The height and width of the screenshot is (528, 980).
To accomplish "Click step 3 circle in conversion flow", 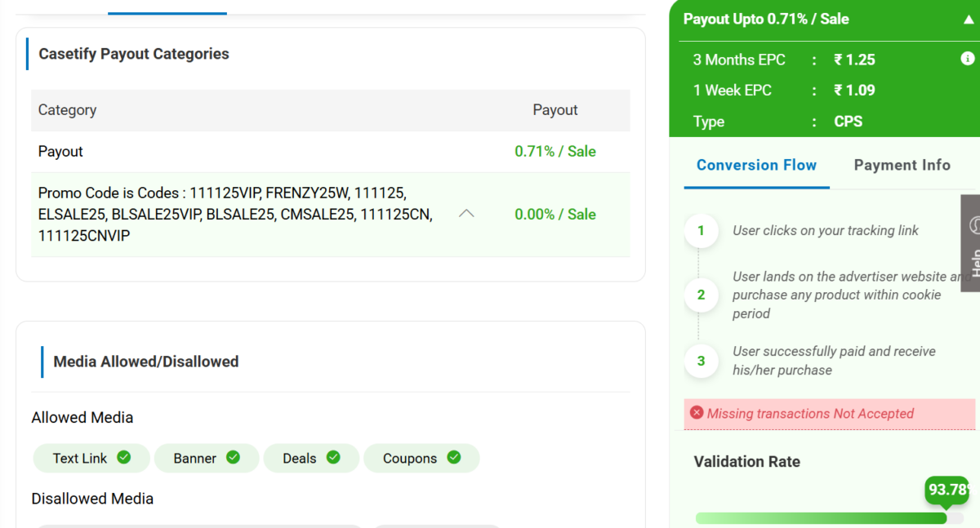I will coord(701,361).
